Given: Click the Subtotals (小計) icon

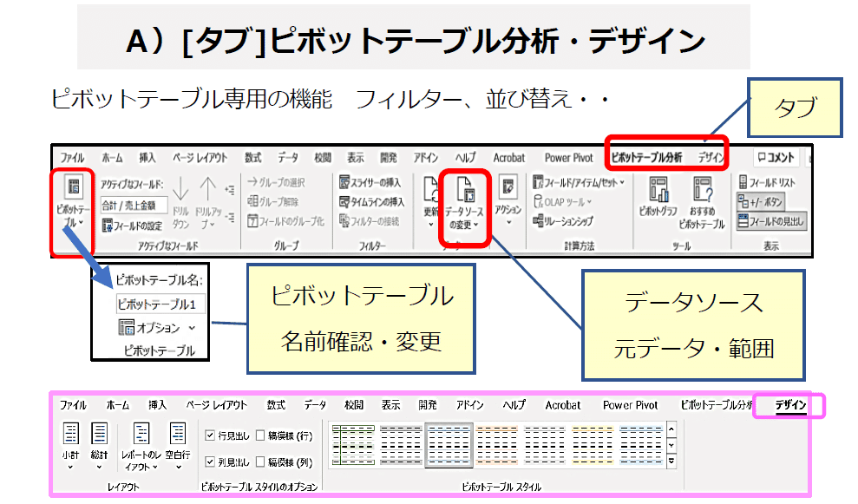Looking at the screenshot, I should [x=70, y=433].
